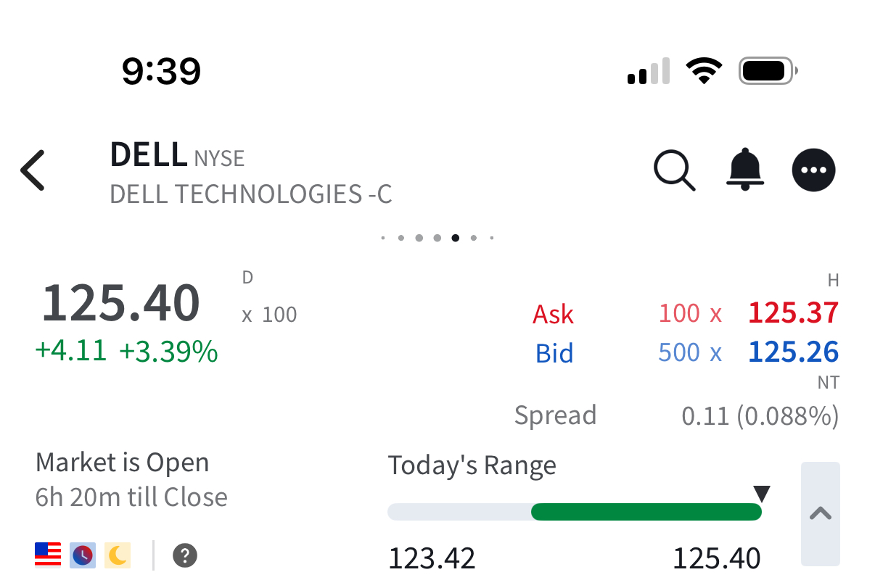Tap the DELL ticker symbol title
This screenshot has width=875, height=588.
[149, 154]
